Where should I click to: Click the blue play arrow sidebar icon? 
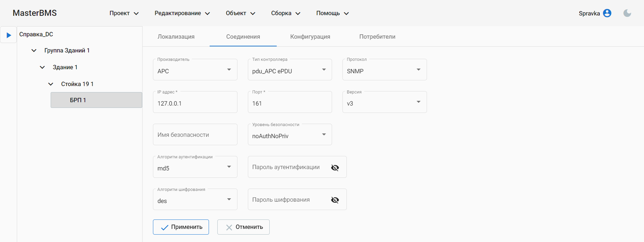pyautogui.click(x=9, y=35)
